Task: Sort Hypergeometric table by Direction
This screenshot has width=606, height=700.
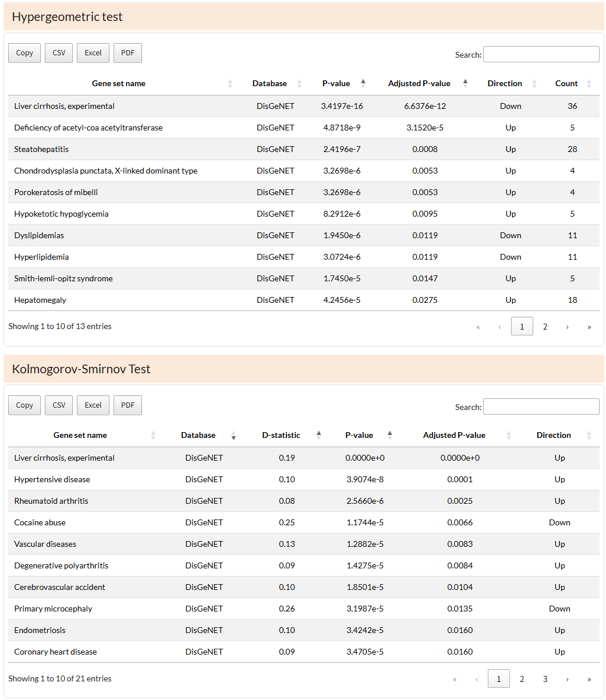Action: [x=507, y=83]
